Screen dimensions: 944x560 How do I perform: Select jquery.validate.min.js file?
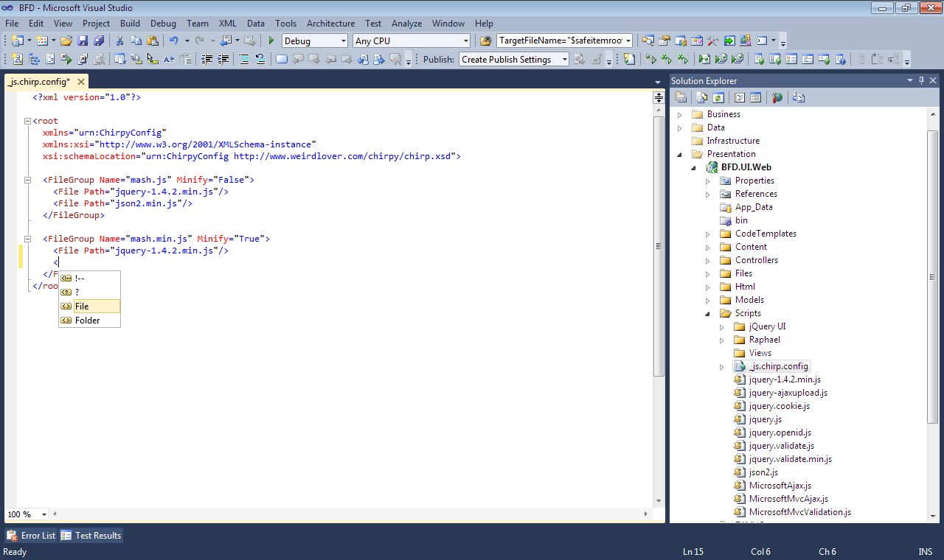(x=790, y=459)
